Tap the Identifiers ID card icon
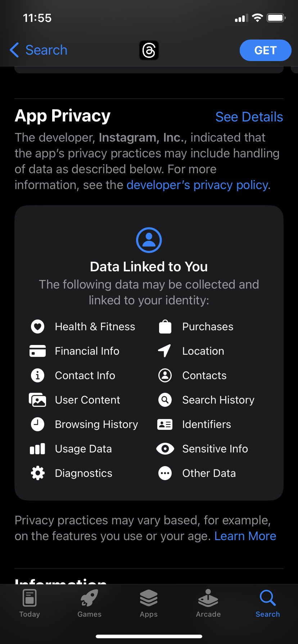This screenshot has width=298, height=644. pyautogui.click(x=165, y=424)
